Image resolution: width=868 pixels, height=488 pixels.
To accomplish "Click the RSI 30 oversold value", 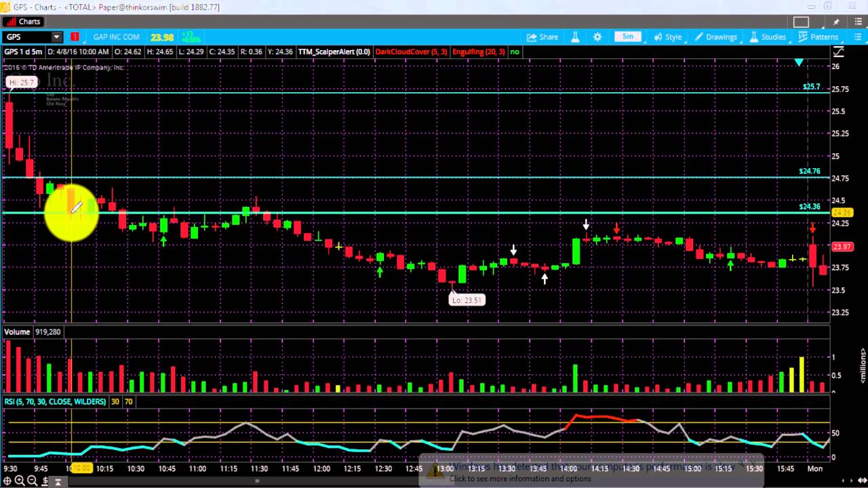I will click(x=115, y=401).
